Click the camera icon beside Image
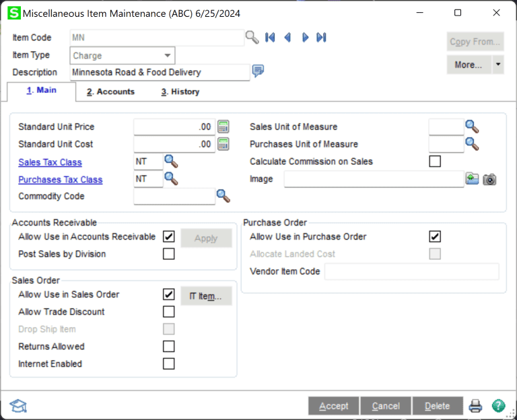This screenshot has height=420, width=517. pyautogui.click(x=489, y=179)
